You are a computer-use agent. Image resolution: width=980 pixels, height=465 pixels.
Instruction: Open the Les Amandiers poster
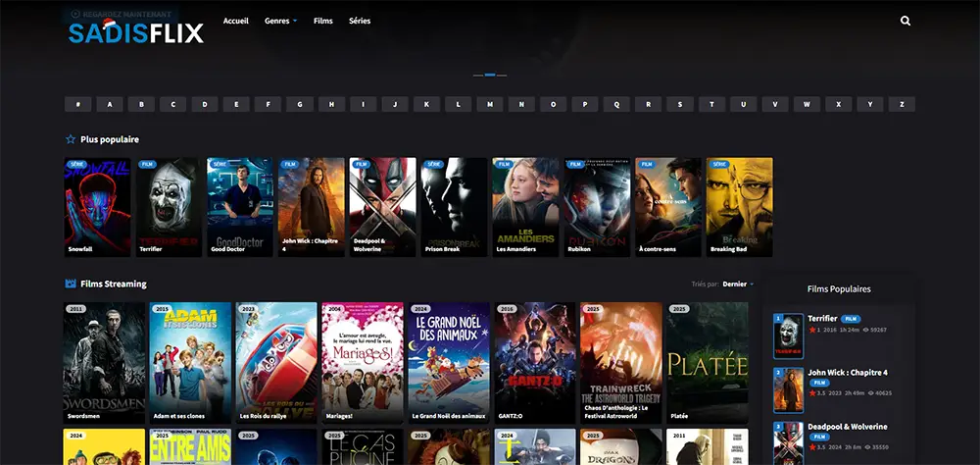[525, 207]
